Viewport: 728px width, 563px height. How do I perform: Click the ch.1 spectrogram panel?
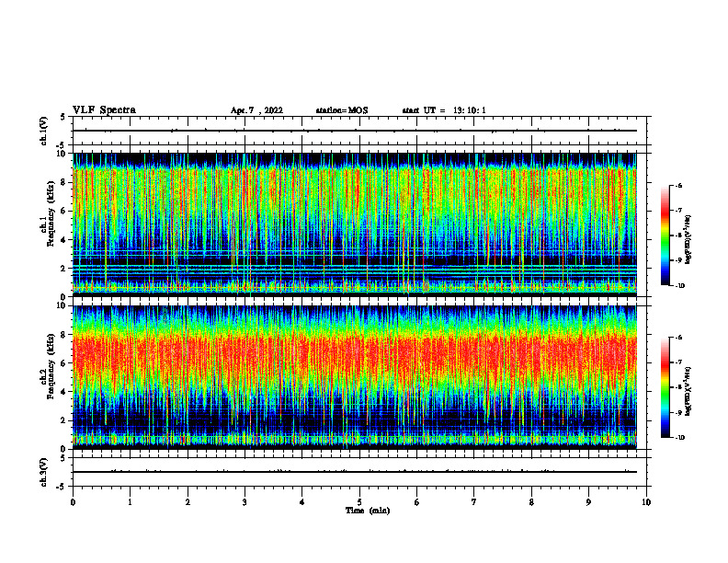[x=355, y=224]
